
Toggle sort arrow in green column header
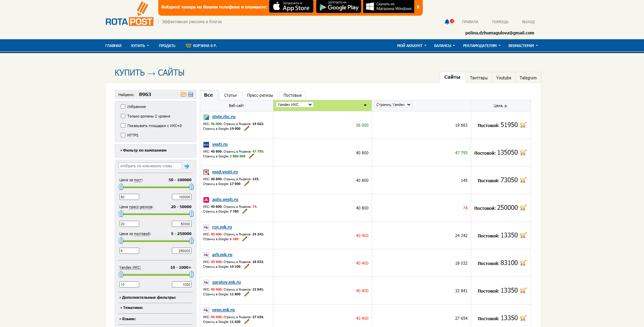tap(365, 105)
